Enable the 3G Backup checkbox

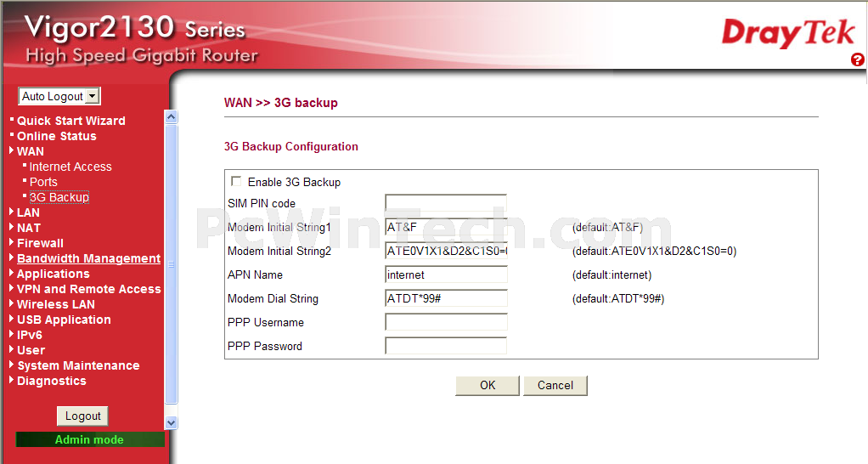pos(236,181)
